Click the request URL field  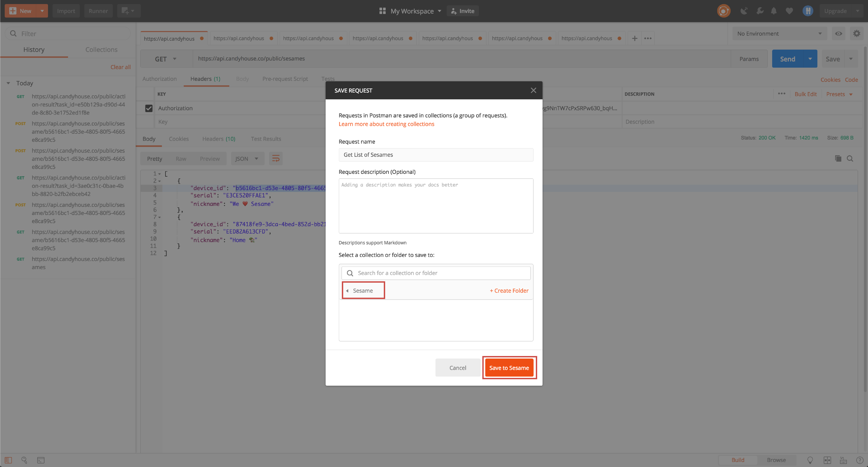(x=462, y=59)
